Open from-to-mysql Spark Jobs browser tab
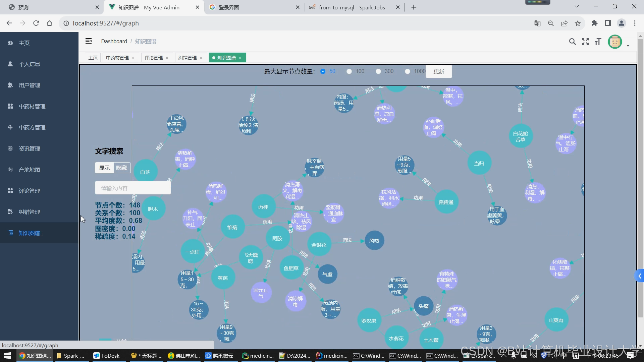Viewport: 644px width, 362px height. click(x=352, y=7)
